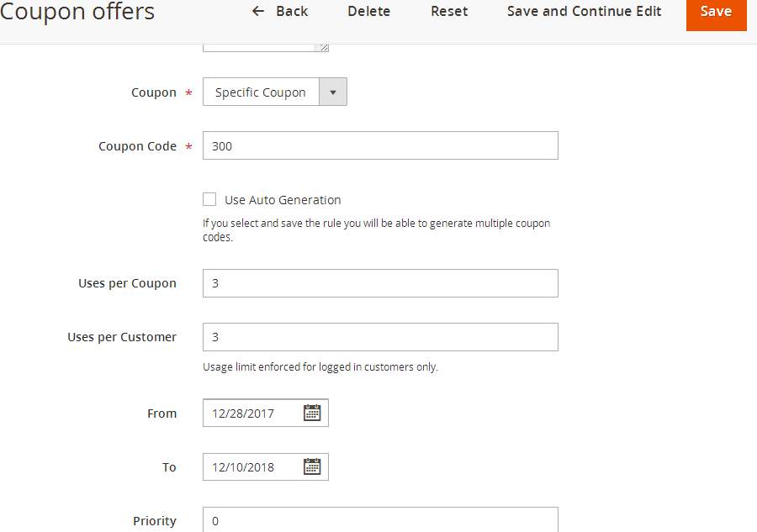
Task: Click the Coupon dropdown arrow icon
Action: coord(333,92)
